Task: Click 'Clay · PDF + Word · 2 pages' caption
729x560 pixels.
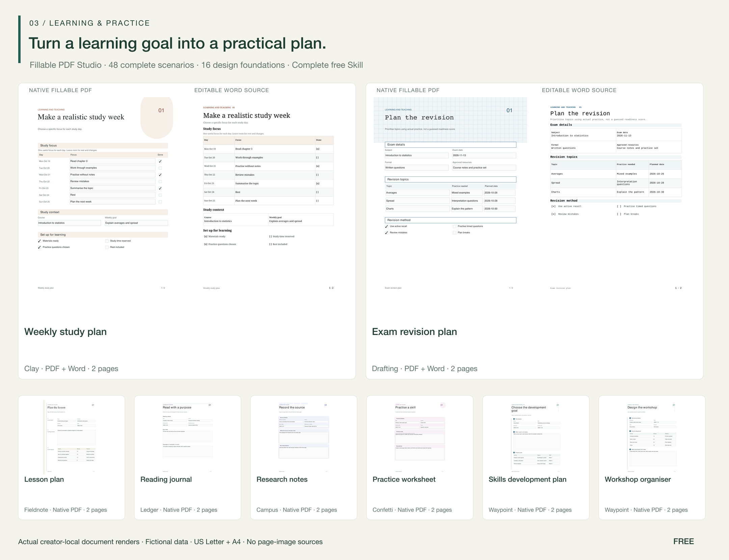Action: coord(71,369)
